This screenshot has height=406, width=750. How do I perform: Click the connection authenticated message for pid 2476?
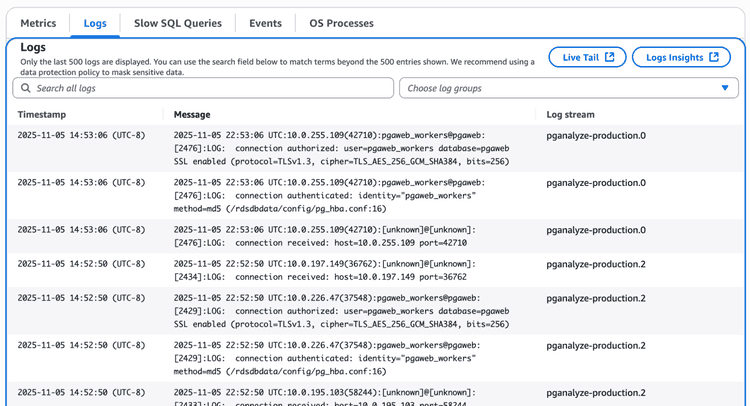(330, 196)
